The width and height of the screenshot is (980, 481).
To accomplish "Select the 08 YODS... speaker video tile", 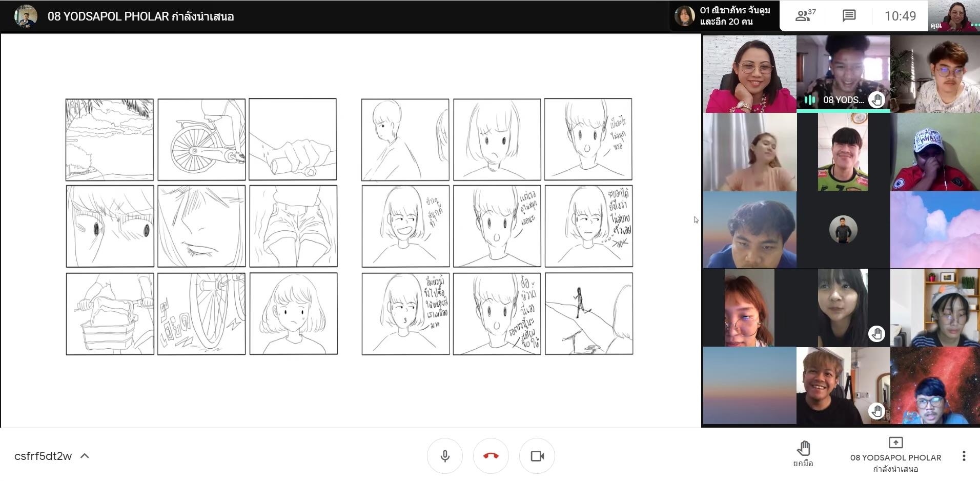I will click(x=843, y=74).
